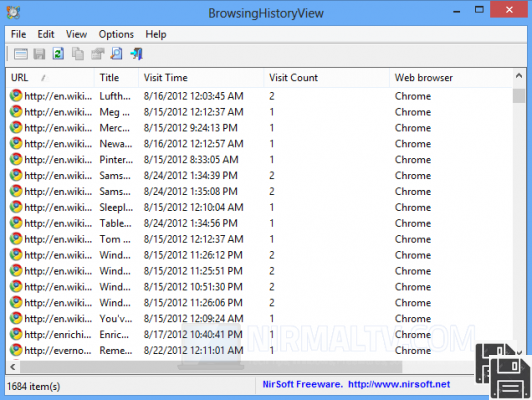
Task: Click visit time 8/17/2012 10:40:41 PM
Action: click(193, 335)
